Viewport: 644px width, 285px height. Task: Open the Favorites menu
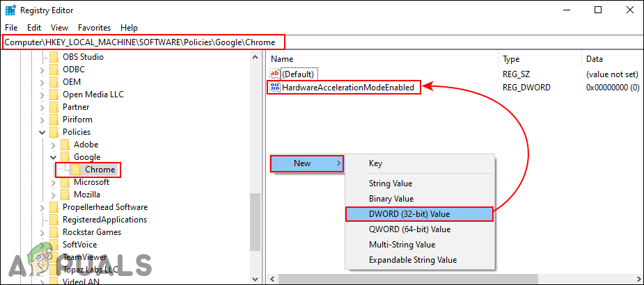[x=94, y=28]
